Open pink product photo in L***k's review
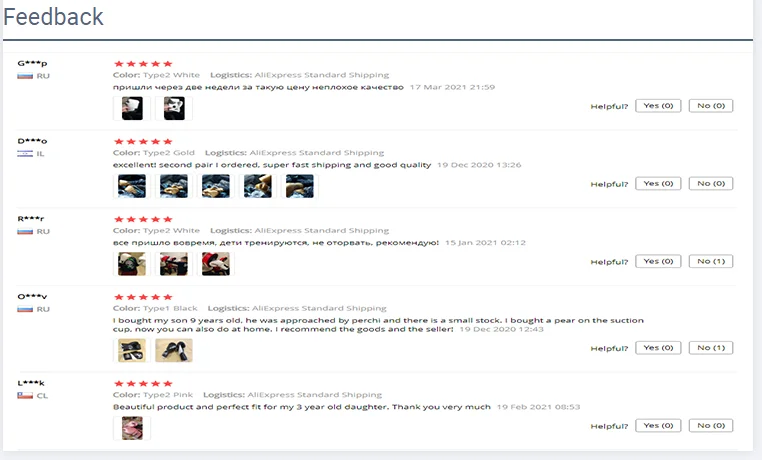762x460 pixels. pos(132,428)
